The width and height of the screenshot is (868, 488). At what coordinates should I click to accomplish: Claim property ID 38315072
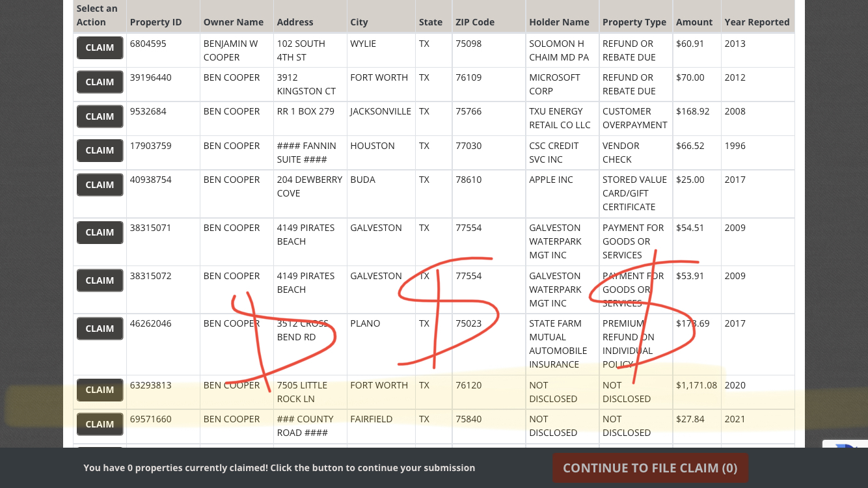(x=100, y=280)
